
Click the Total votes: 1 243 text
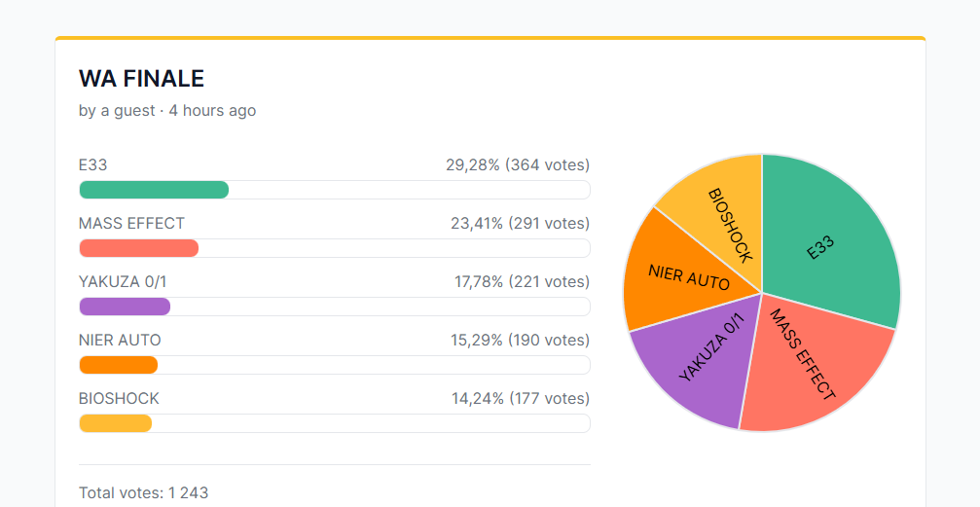(x=144, y=492)
